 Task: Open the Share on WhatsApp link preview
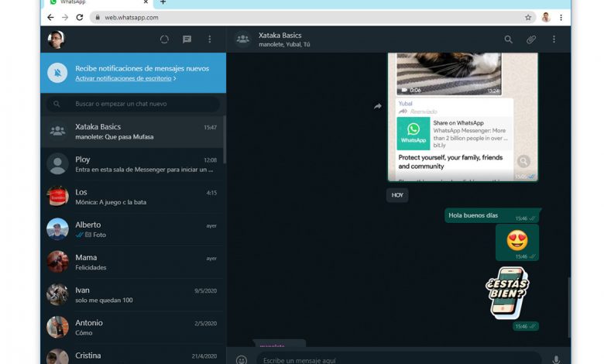[455, 133]
